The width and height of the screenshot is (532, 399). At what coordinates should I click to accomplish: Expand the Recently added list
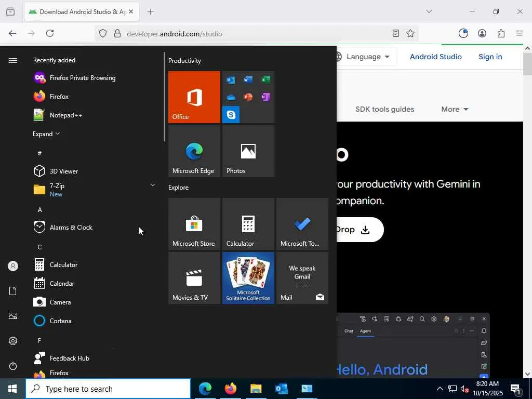click(46, 134)
